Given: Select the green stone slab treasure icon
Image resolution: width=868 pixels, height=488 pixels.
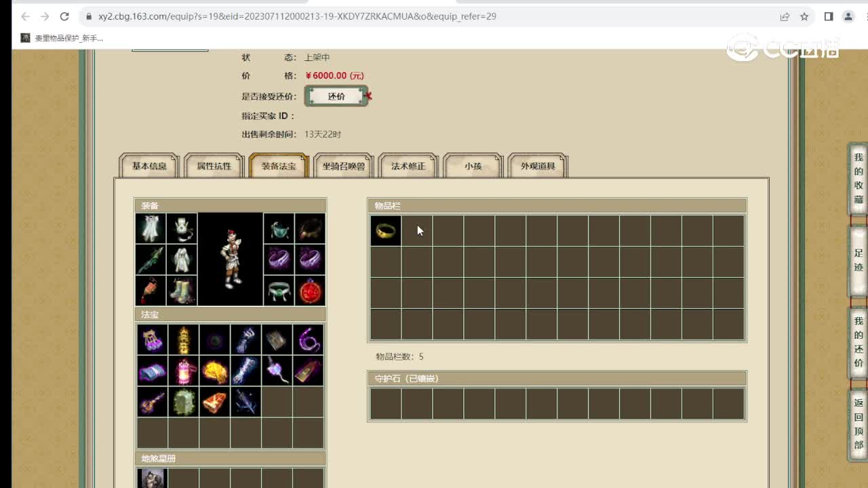Looking at the screenshot, I should pyautogui.click(x=184, y=402).
